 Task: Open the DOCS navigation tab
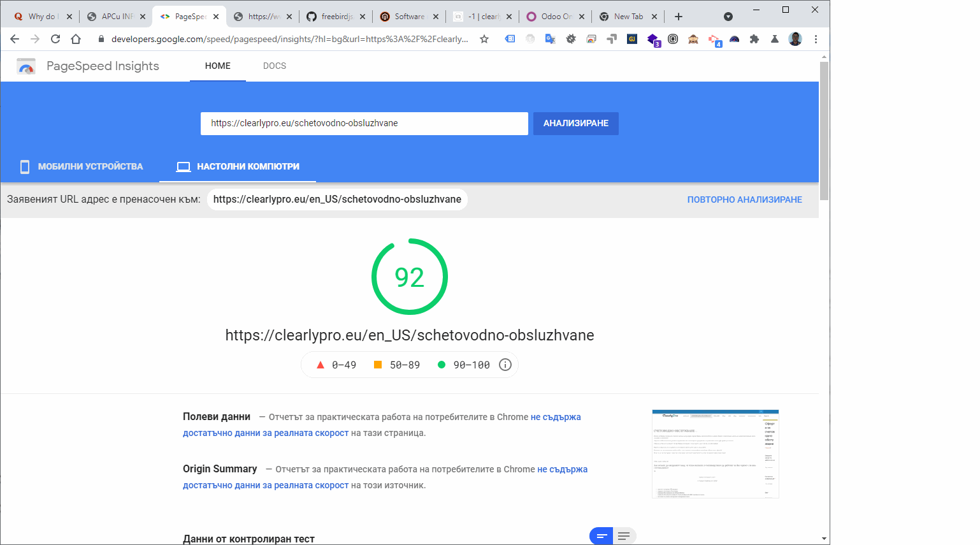[x=275, y=66]
